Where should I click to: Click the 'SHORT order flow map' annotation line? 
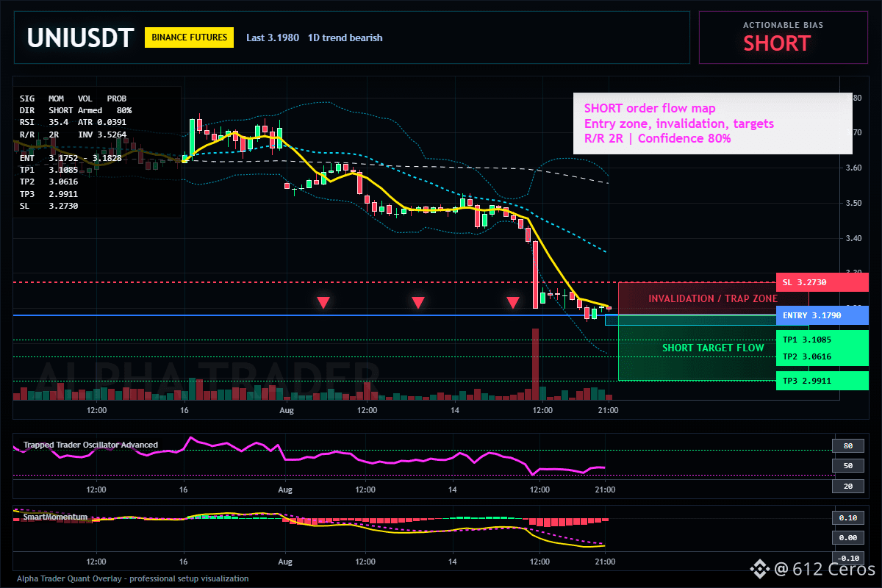[x=649, y=109]
